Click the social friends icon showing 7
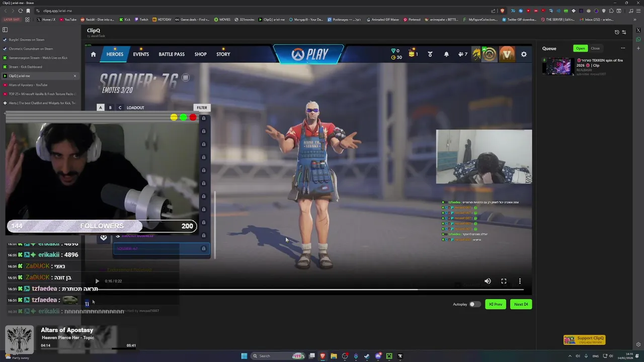Viewport: 644px width, 362px height. (x=462, y=54)
